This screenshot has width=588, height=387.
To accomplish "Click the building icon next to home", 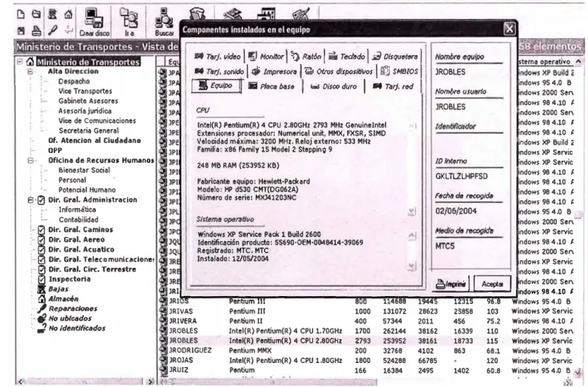I will coord(53,14).
